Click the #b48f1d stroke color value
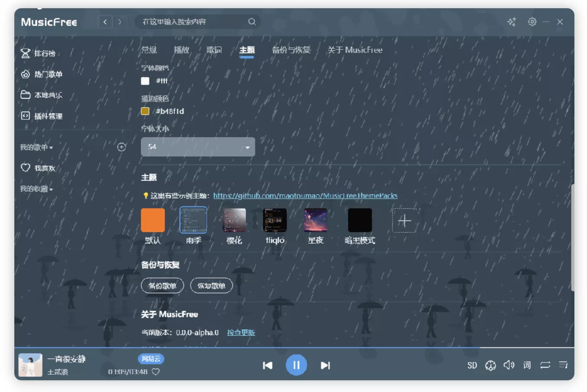587x392 pixels. coord(170,111)
